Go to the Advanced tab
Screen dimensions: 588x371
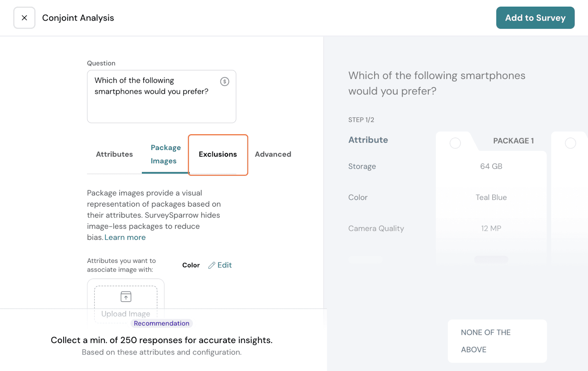pos(273,154)
